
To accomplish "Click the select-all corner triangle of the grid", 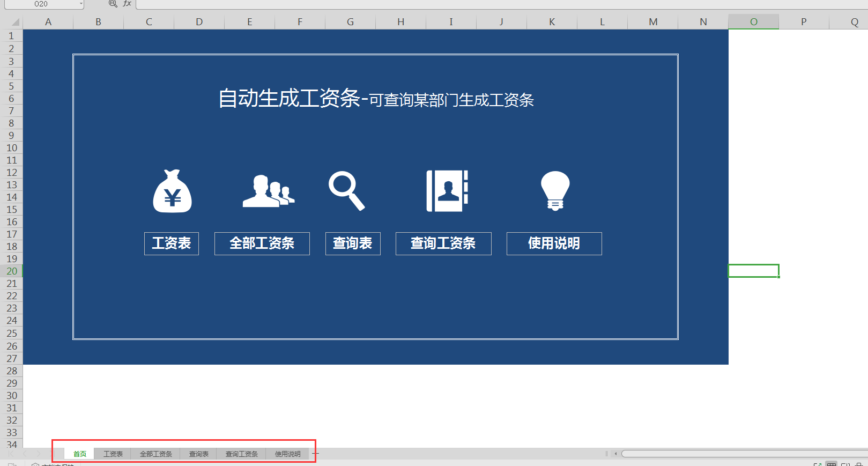I will (15, 22).
